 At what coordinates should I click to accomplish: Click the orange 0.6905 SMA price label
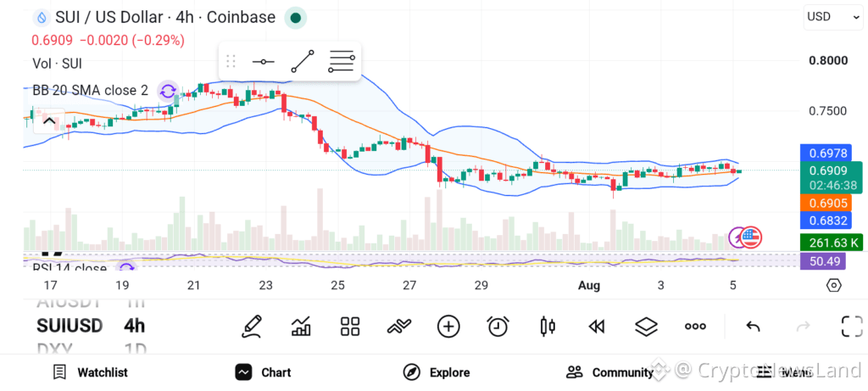827,203
